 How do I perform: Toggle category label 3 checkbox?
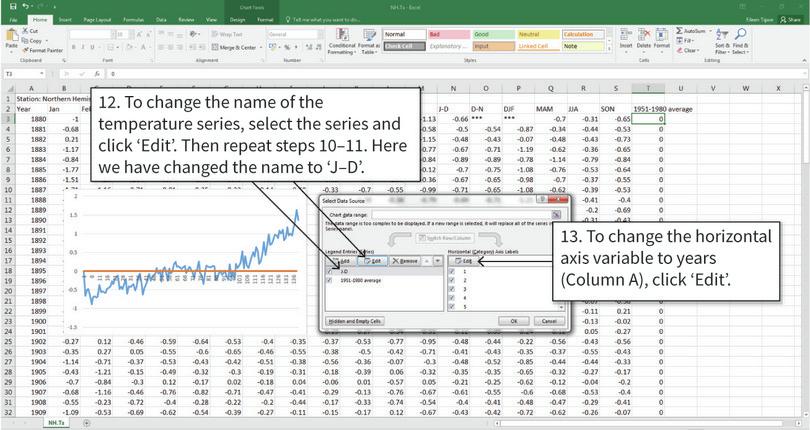(x=452, y=290)
